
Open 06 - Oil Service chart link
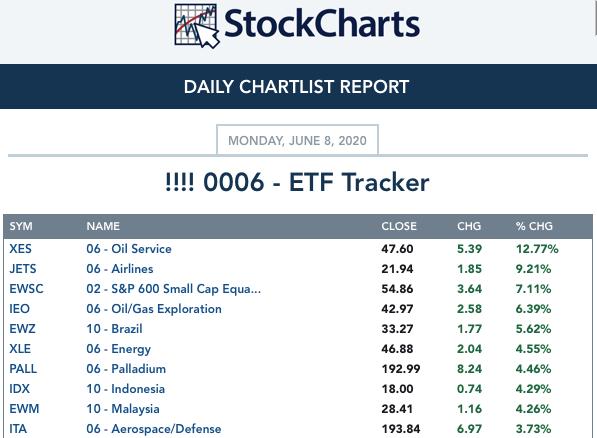tap(129, 249)
